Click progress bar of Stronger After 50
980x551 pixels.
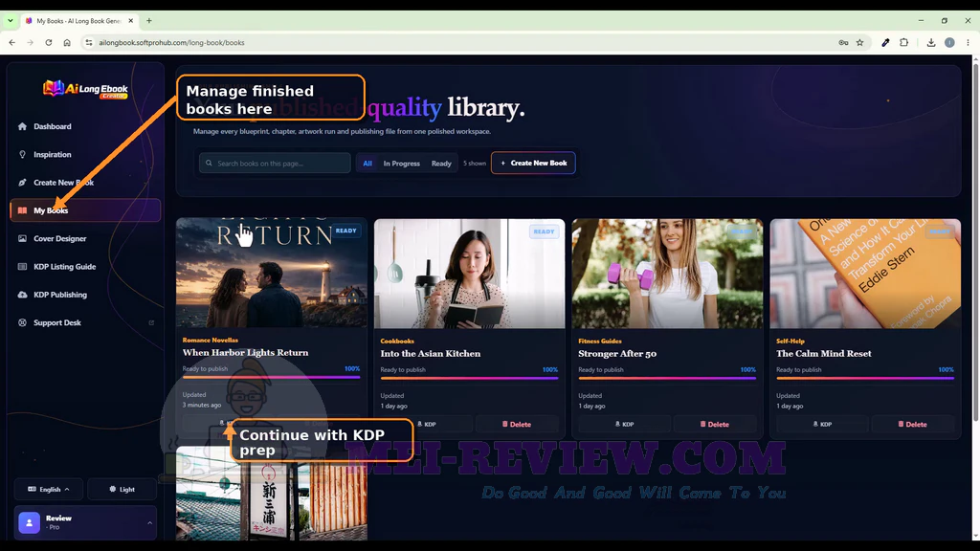[667, 379]
